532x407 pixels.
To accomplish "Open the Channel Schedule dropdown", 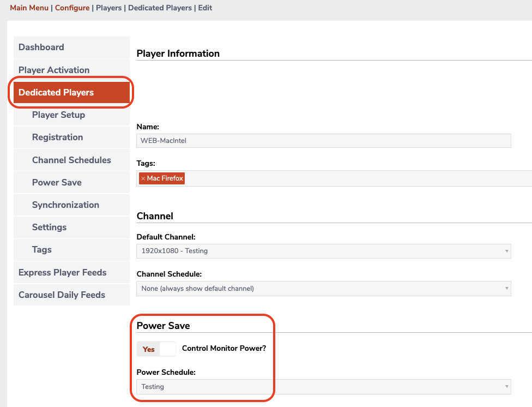I will (324, 289).
